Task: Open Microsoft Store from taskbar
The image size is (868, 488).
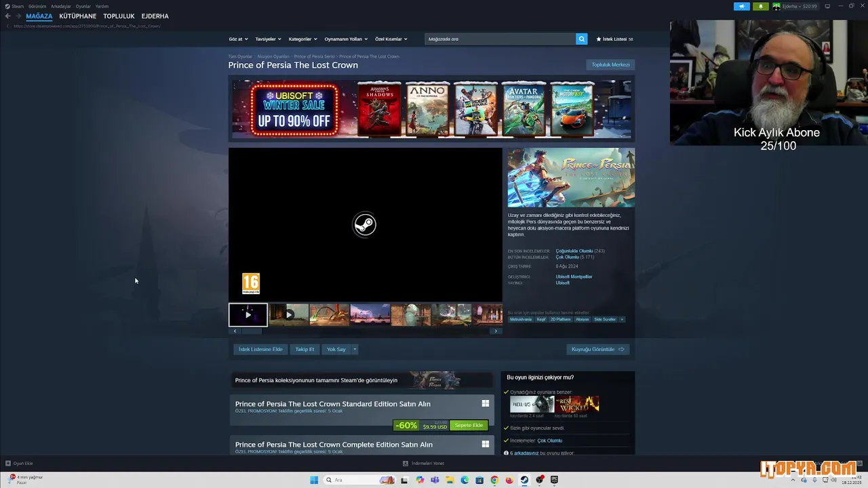Action: pos(479,480)
